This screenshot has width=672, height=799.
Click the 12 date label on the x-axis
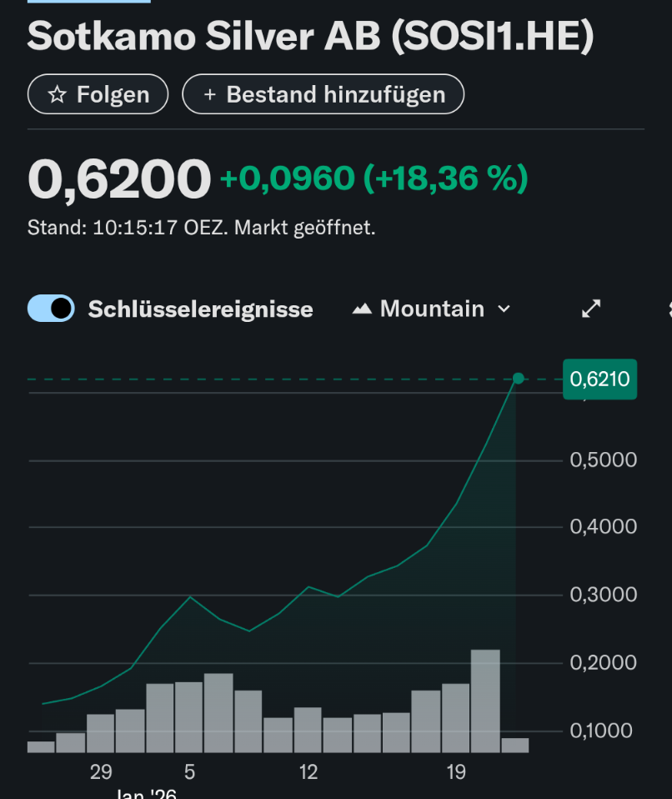308,772
